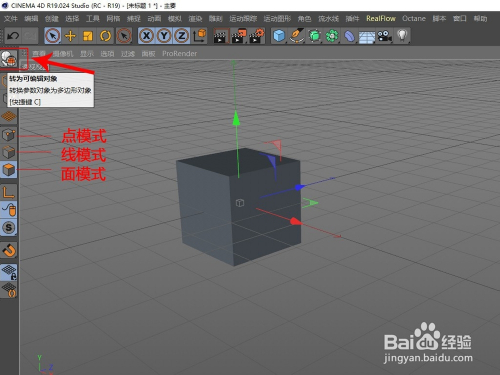500x375 pixels.
Task: Click the recent tools icon after Rotate
Action: click(x=124, y=36)
